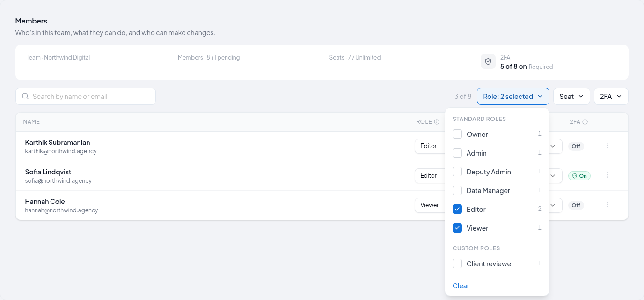Image resolution: width=644 pixels, height=300 pixels.
Task: Click the Members · 8 +1 pending text
Action: (x=209, y=58)
